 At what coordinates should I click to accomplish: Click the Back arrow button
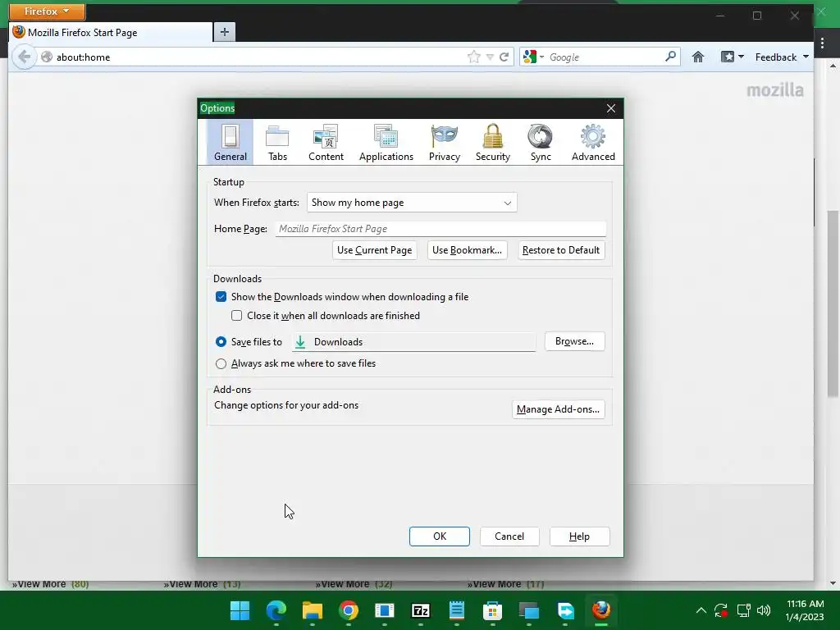(24, 57)
